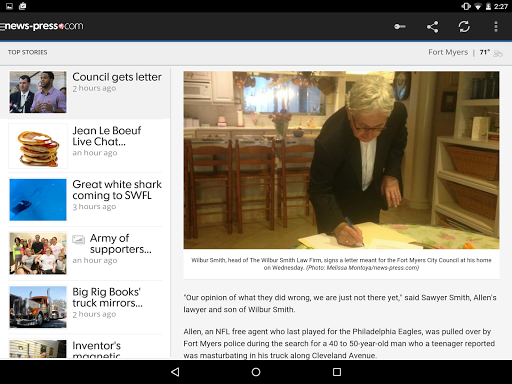Open the Jean Le Boeuf Live Chat story
This screenshot has width=512, height=384.
(x=85, y=146)
